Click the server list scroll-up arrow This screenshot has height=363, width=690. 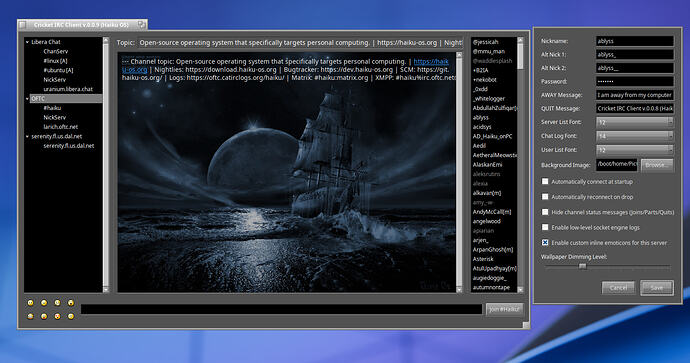click(106, 40)
